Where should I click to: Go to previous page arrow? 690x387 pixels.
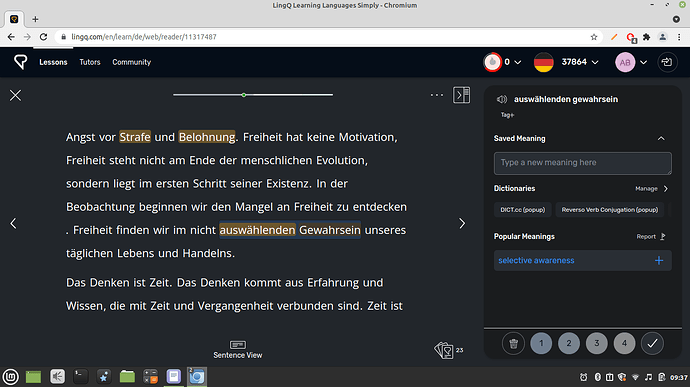[13, 224]
